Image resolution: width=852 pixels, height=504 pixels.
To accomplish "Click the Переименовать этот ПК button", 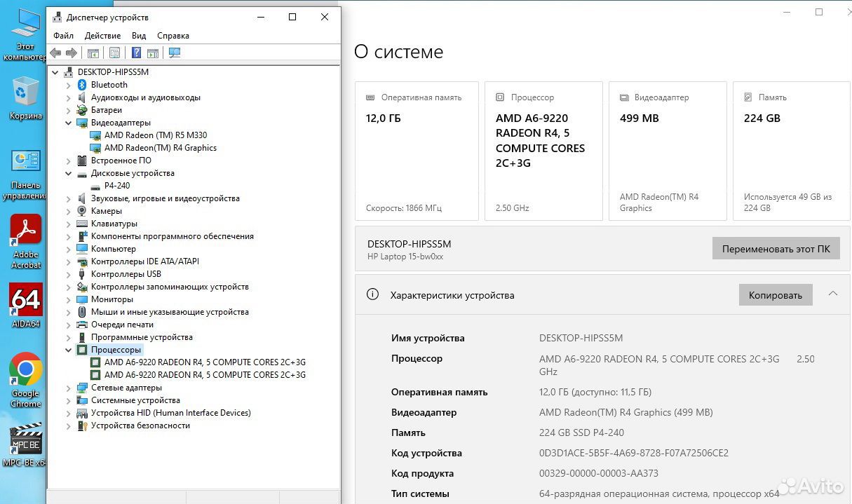I will pos(776,249).
